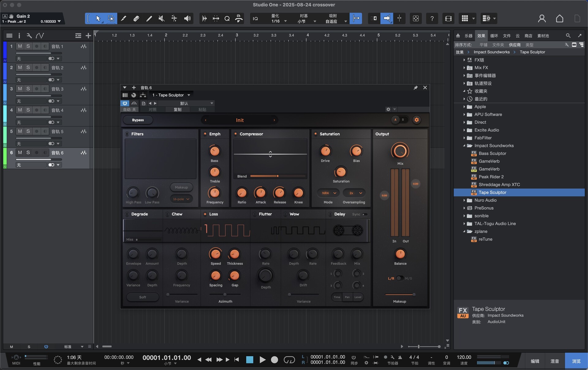The width and height of the screenshot is (588, 370).
Task: Open the video player icon
Action: 448,19
